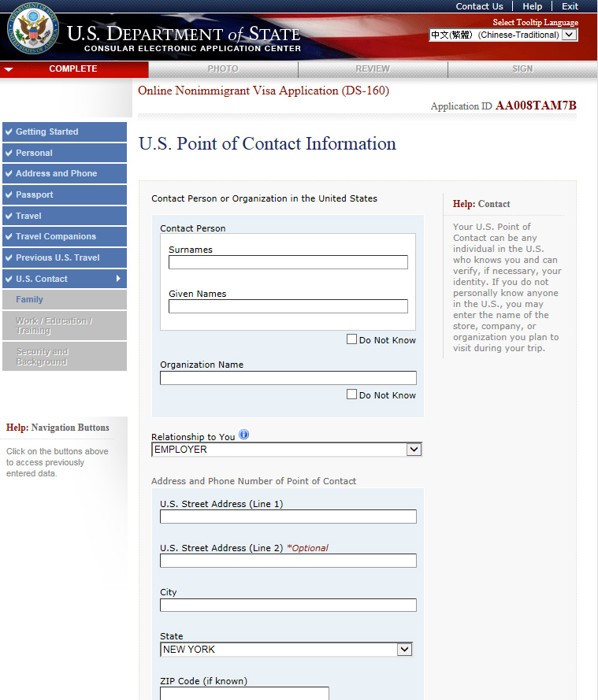Image resolution: width=598 pixels, height=700 pixels.
Task: Open the Select Tooltip Language dropdown
Action: (503, 35)
